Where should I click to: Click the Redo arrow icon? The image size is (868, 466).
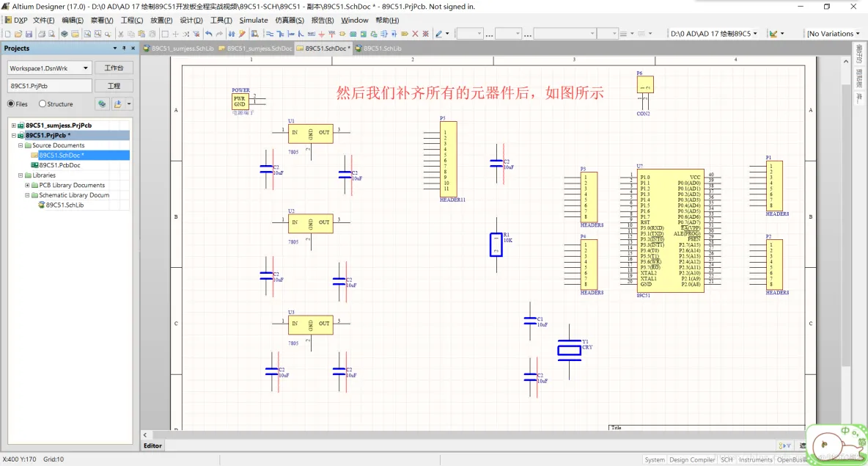tap(219, 34)
